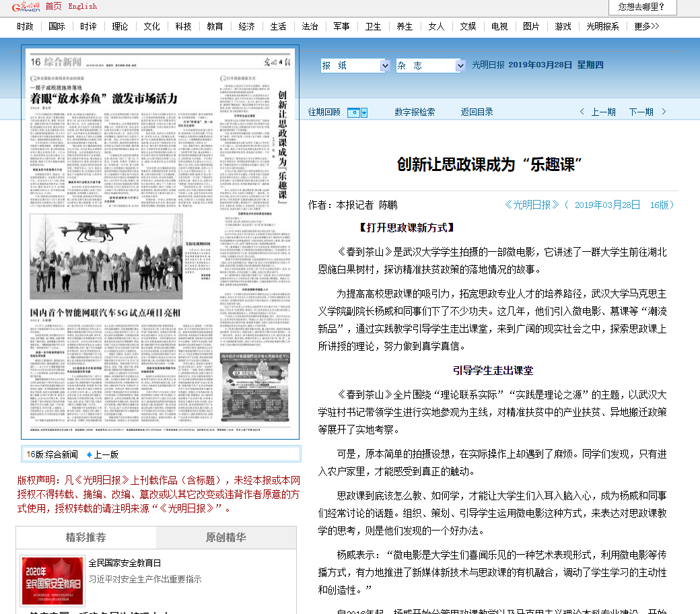This screenshot has width=700, height=614.
Task: Select 图片 in the navigation bar
Action: tap(531, 27)
